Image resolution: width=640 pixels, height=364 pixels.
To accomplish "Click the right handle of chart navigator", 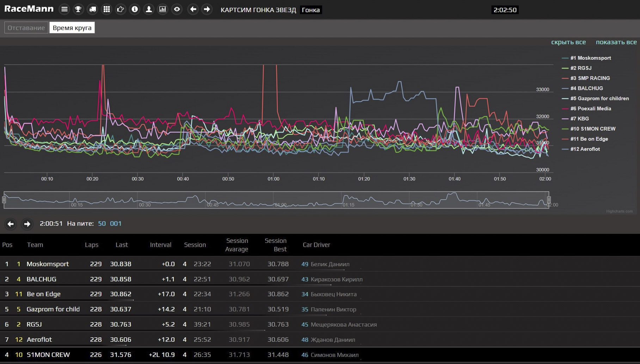I will pos(549,200).
